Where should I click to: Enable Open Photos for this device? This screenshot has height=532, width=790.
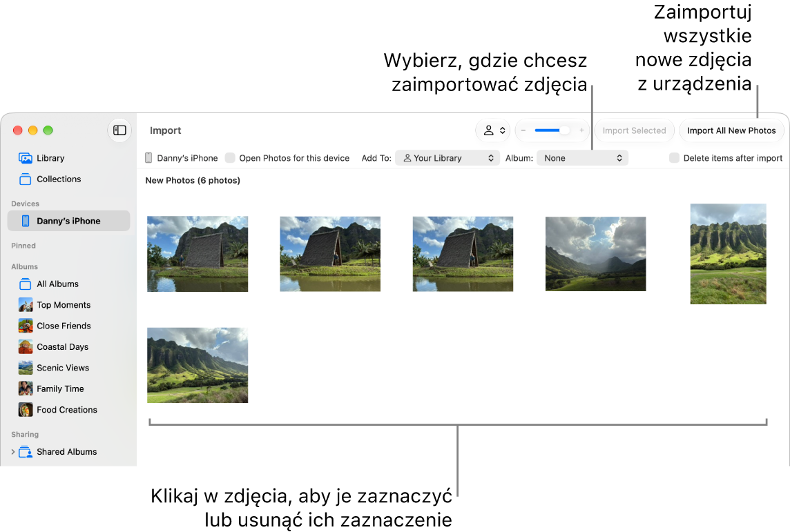[230, 158]
